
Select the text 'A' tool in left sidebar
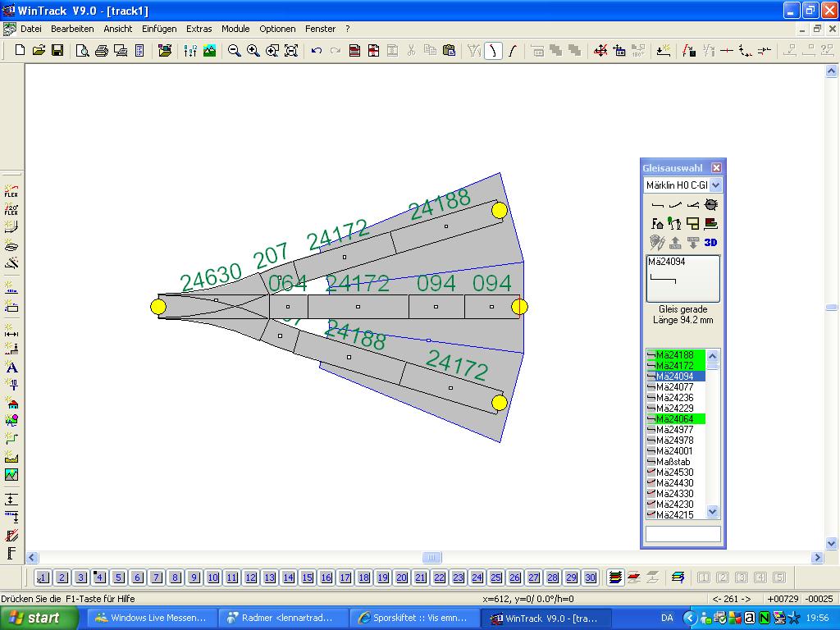[11, 367]
